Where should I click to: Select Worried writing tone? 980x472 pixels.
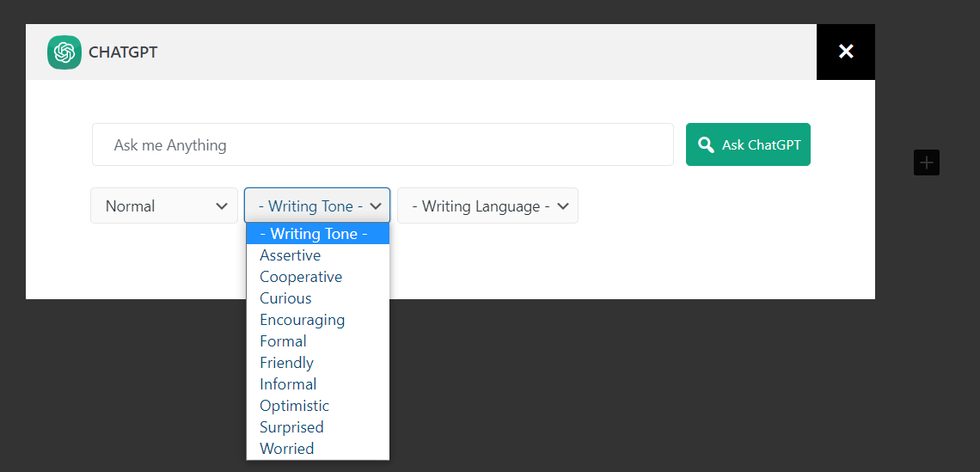pos(317,448)
